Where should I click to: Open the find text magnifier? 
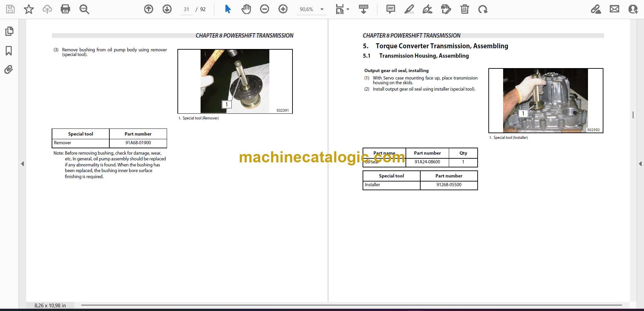[84, 9]
